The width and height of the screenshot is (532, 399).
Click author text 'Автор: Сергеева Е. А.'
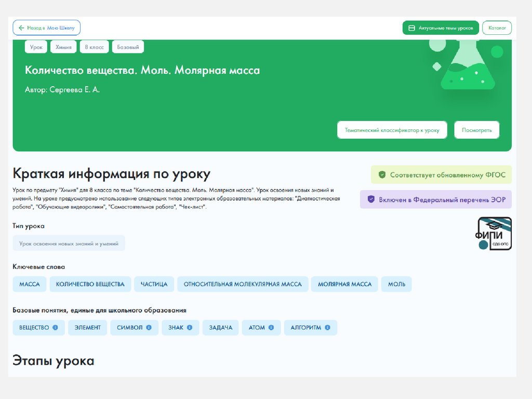(62, 89)
